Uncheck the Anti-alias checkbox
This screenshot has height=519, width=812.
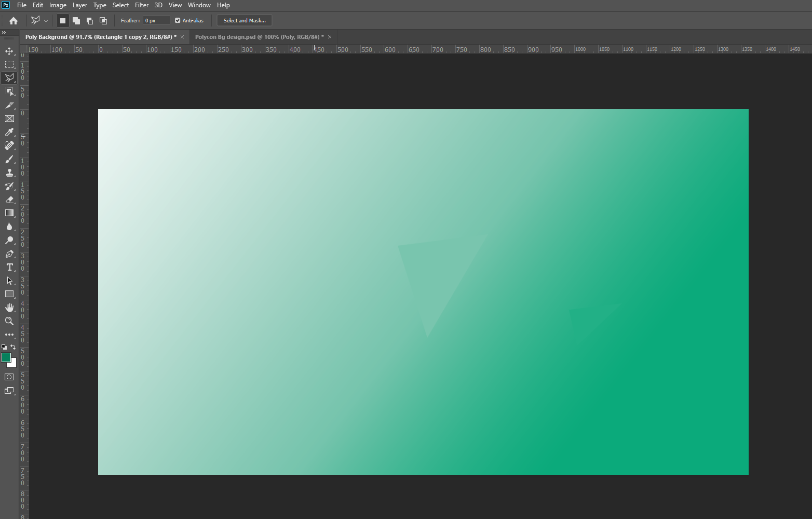pyautogui.click(x=178, y=21)
